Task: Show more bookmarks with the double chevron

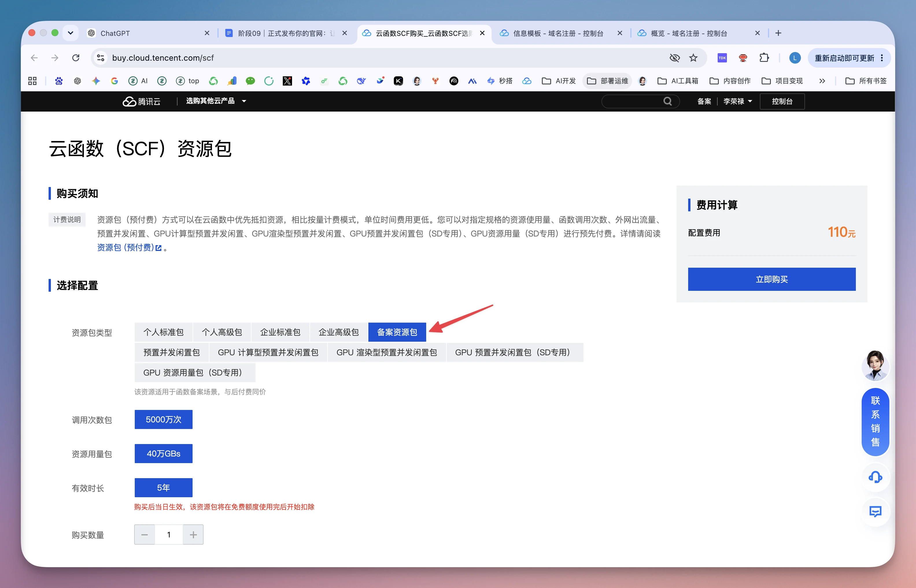Action: pos(822,81)
